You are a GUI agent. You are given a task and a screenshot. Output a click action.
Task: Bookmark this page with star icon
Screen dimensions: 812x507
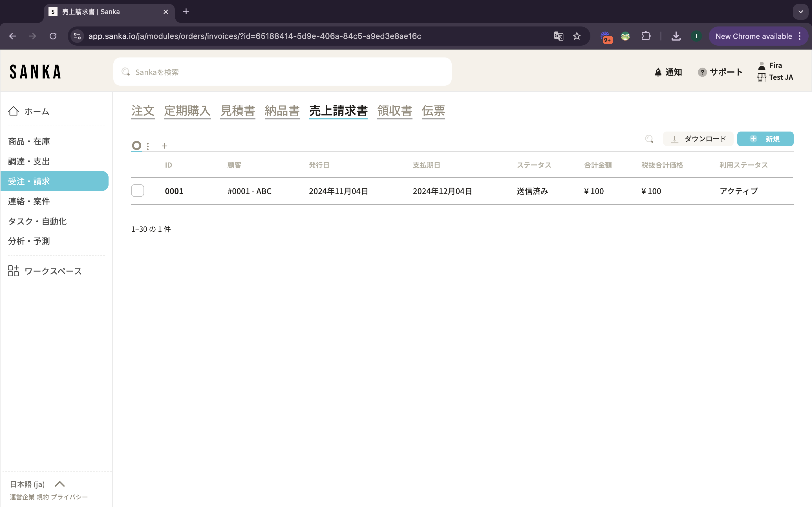[x=577, y=36]
